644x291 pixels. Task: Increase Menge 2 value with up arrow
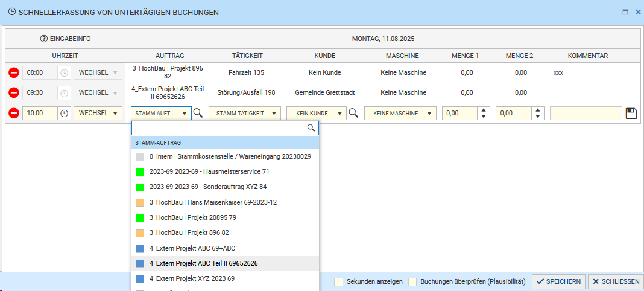(538, 110)
